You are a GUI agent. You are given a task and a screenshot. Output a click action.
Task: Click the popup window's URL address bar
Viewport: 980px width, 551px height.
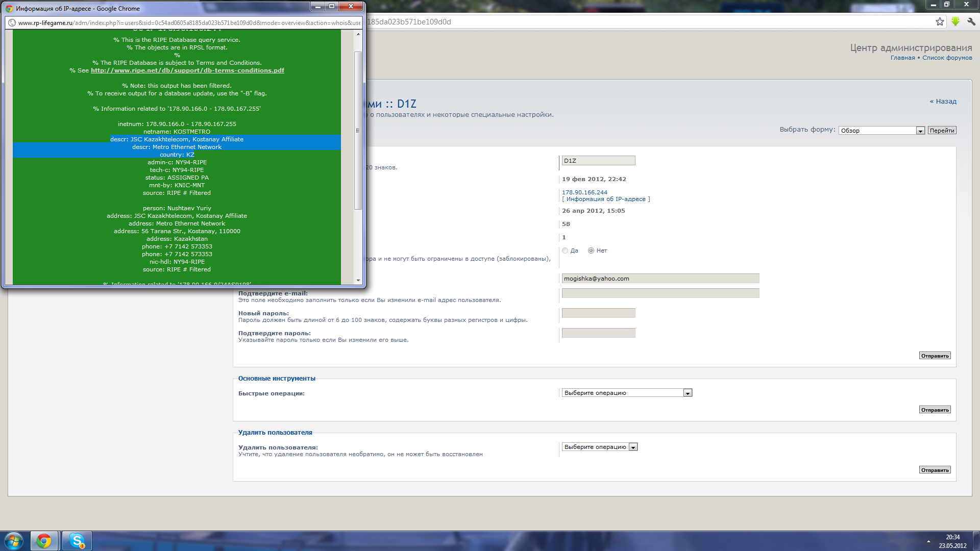(x=189, y=22)
